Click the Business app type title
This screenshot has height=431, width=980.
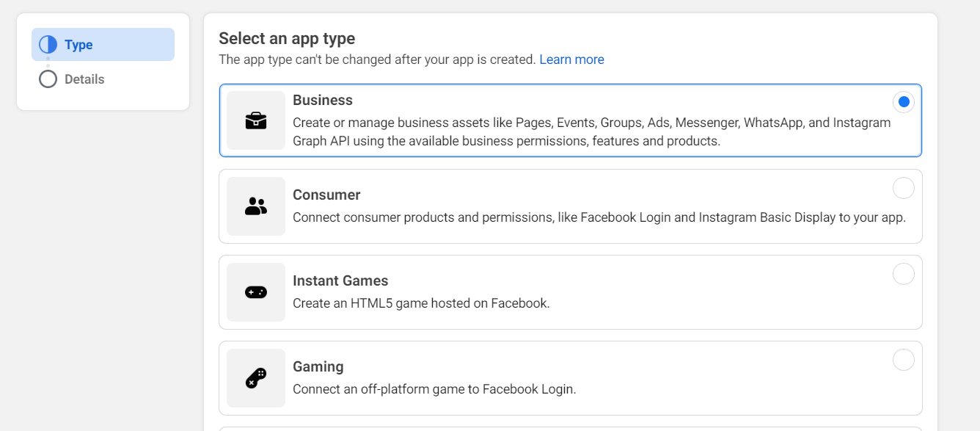[x=323, y=100]
